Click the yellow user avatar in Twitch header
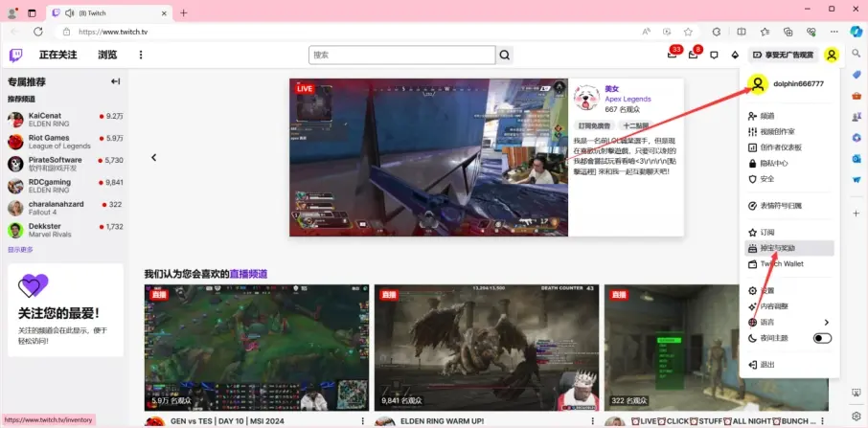The image size is (868, 428). tap(831, 55)
